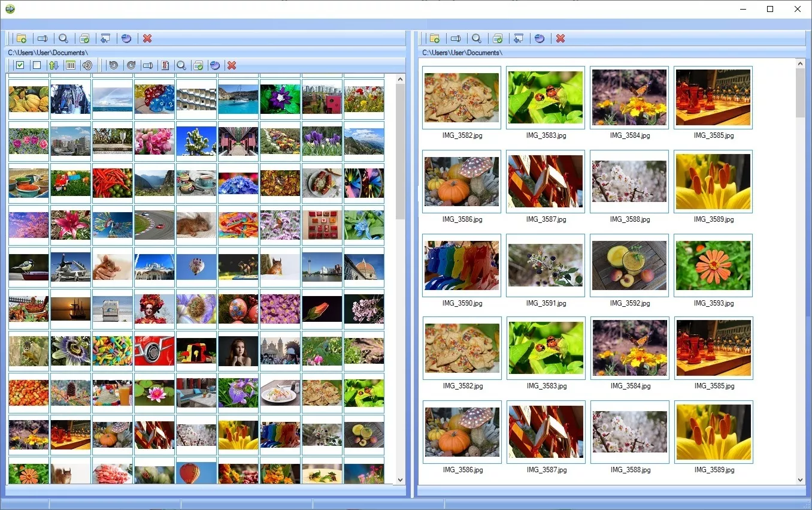The image size is (812, 510).
Task: Activate the magnifier search tool, left toolbar
Action: click(64, 38)
